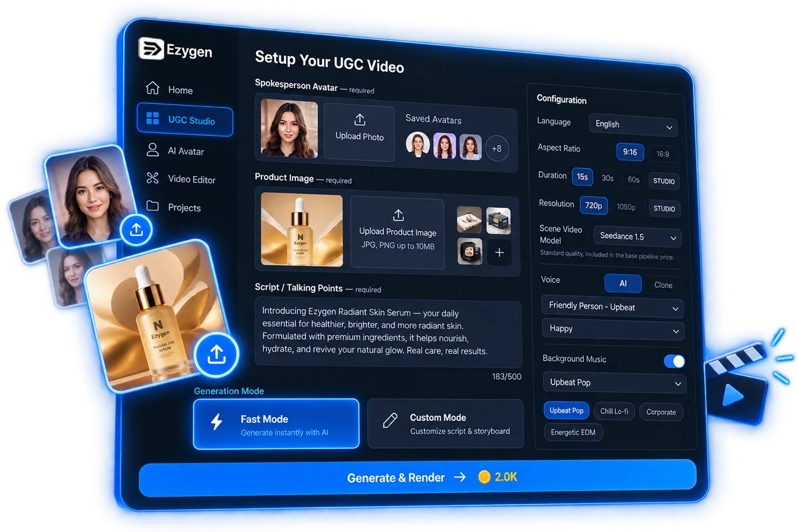Select STUDIO duration option

pyautogui.click(x=664, y=181)
